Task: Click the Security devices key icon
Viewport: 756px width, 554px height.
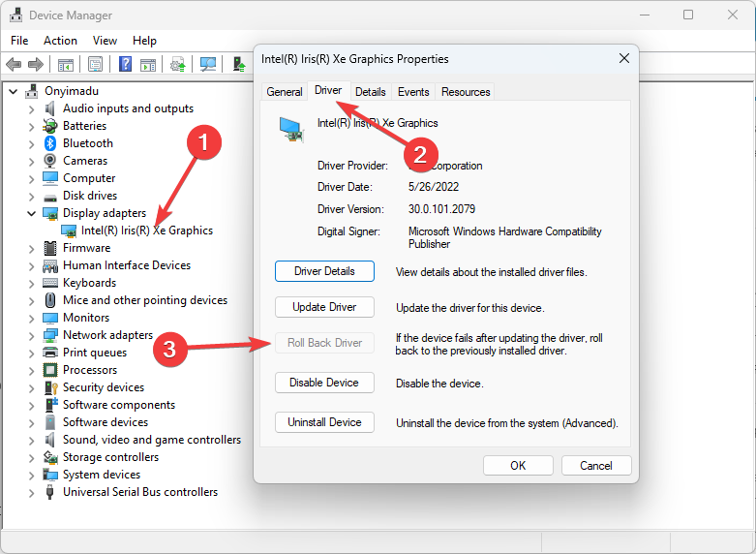Action: tap(50, 387)
